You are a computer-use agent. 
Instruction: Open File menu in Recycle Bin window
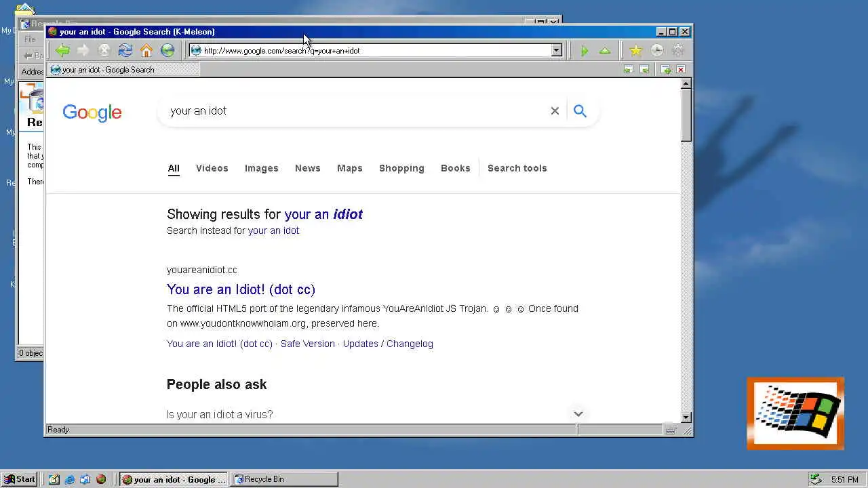point(30,39)
